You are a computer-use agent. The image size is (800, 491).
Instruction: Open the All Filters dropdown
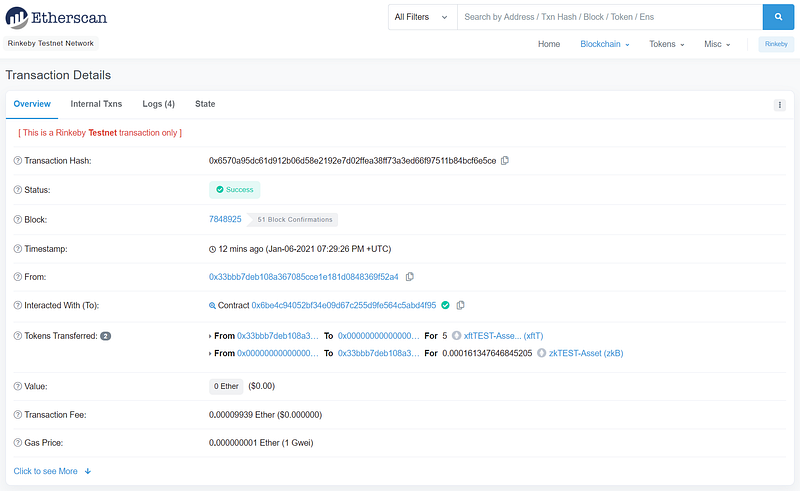(422, 17)
